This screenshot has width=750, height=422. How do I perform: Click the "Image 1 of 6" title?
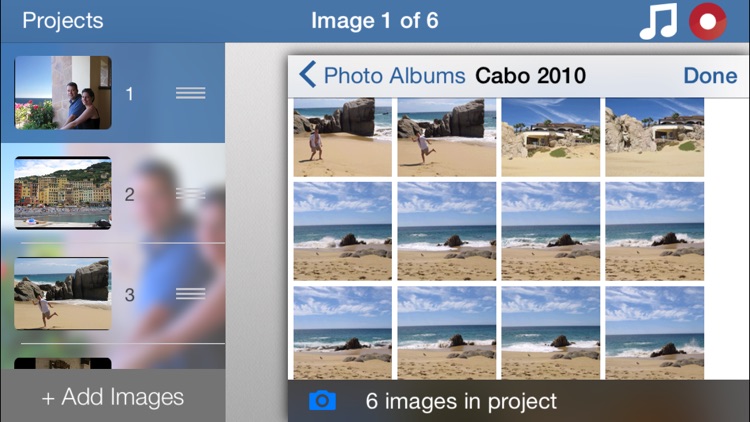click(375, 21)
